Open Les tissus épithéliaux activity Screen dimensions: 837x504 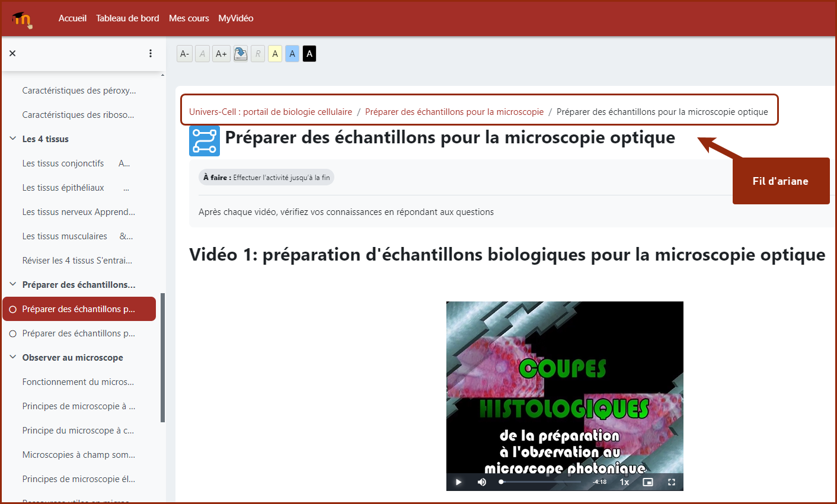tap(75, 187)
